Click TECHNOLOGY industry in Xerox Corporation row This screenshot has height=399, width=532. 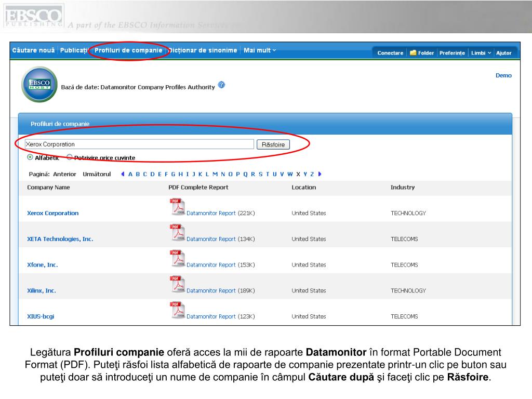click(x=408, y=213)
